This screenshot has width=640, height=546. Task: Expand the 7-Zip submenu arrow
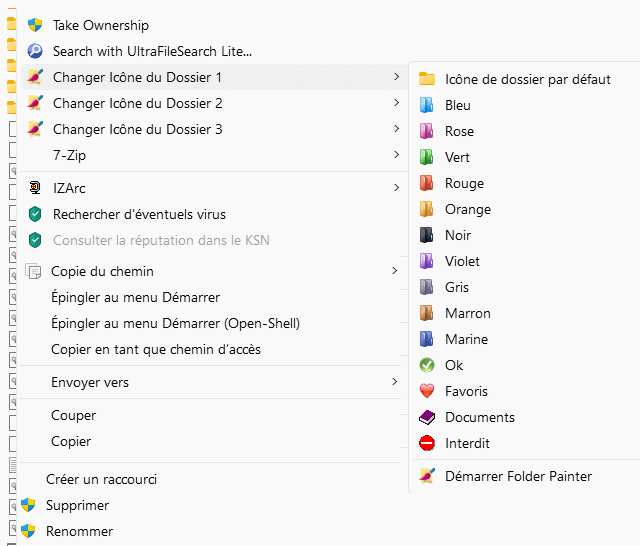[x=396, y=155]
